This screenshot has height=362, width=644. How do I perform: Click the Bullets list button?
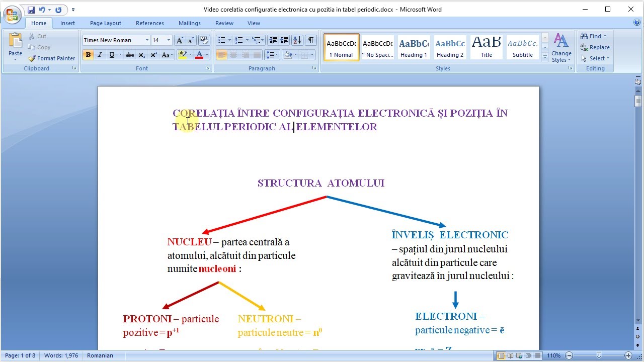221,40
